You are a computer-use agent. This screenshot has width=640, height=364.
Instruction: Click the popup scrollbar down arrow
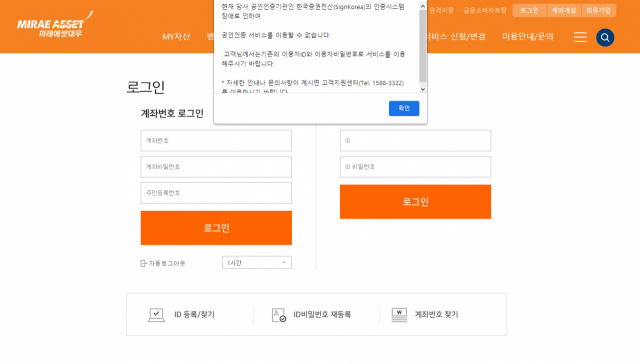(x=423, y=89)
